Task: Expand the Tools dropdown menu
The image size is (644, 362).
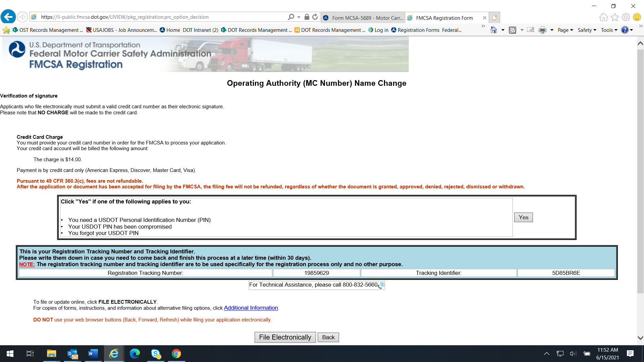Action: click(x=609, y=30)
